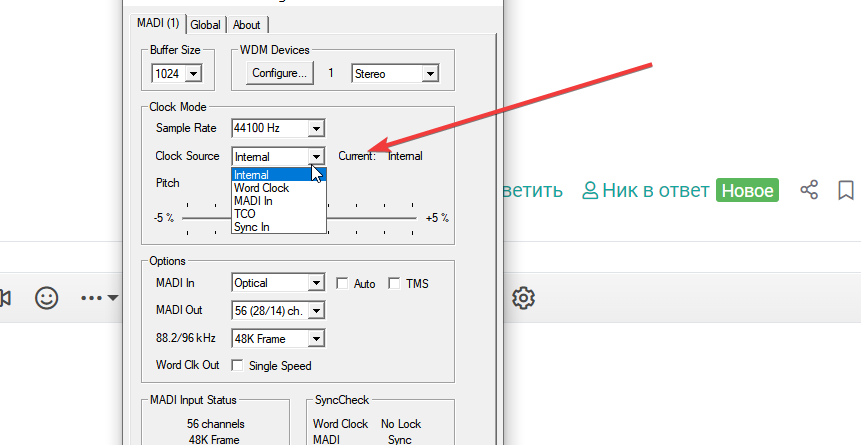Click the Ник в ответ link
Screen dimensions: 861x445
(656, 191)
